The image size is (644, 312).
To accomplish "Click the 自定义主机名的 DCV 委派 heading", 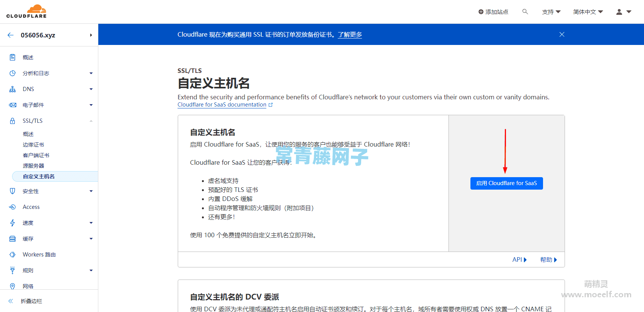I will tap(234, 297).
